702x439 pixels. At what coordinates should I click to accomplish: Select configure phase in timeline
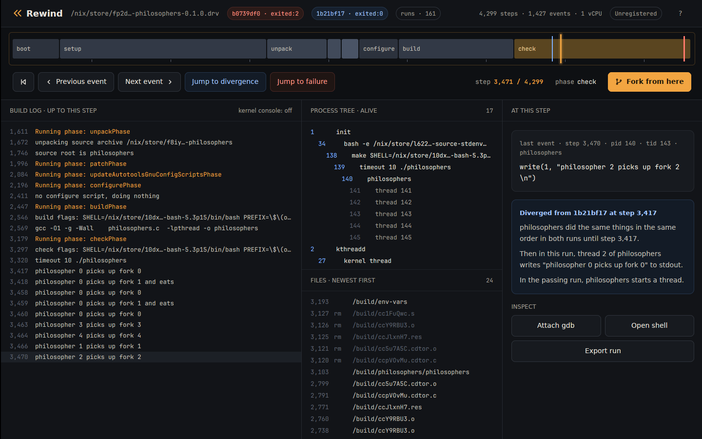click(x=378, y=49)
